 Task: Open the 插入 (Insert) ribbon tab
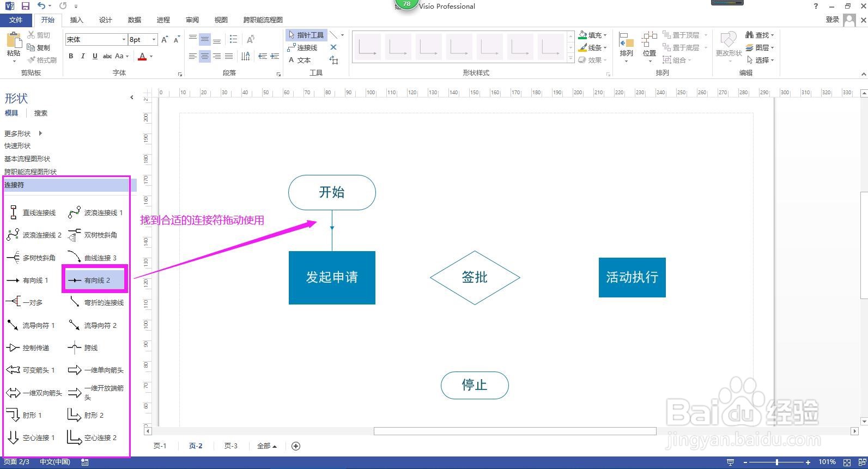[77, 20]
